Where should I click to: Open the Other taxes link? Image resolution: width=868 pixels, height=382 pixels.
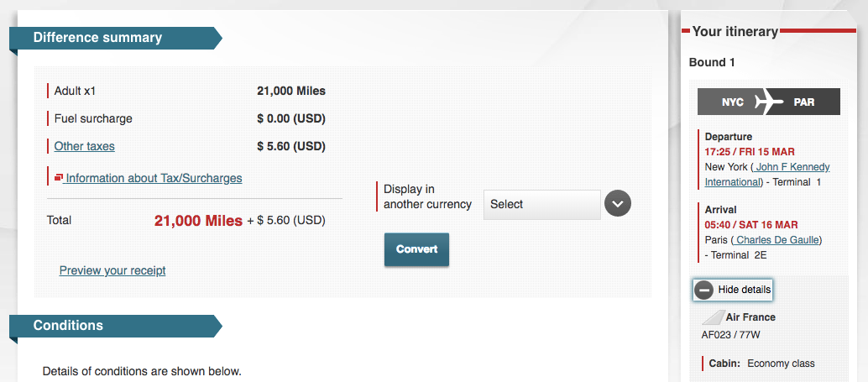click(84, 146)
